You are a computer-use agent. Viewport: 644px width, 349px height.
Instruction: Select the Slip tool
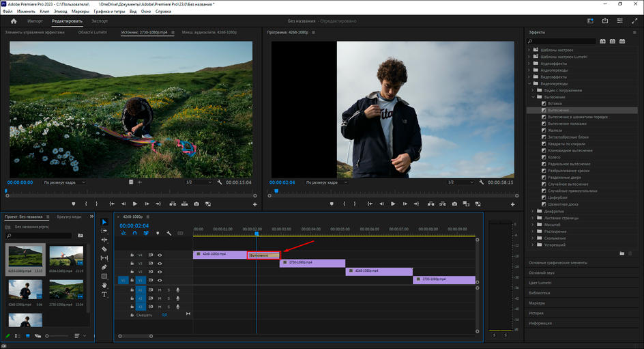(104, 258)
